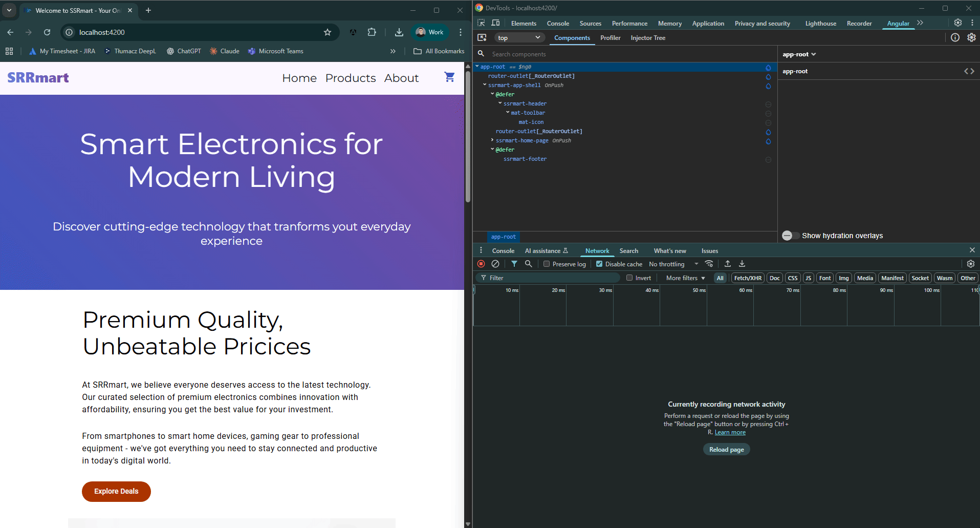Switch to the Profiler tab
This screenshot has width=980, height=528.
click(x=610, y=38)
